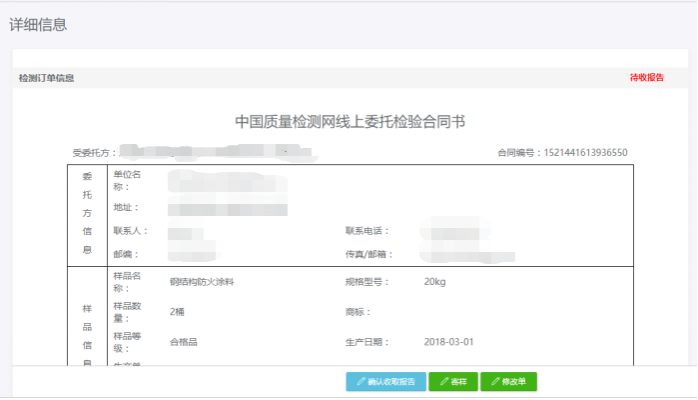This screenshot has height=400, width=698.
Task: Click the 详细信息 page heading
Action: [x=39, y=25]
